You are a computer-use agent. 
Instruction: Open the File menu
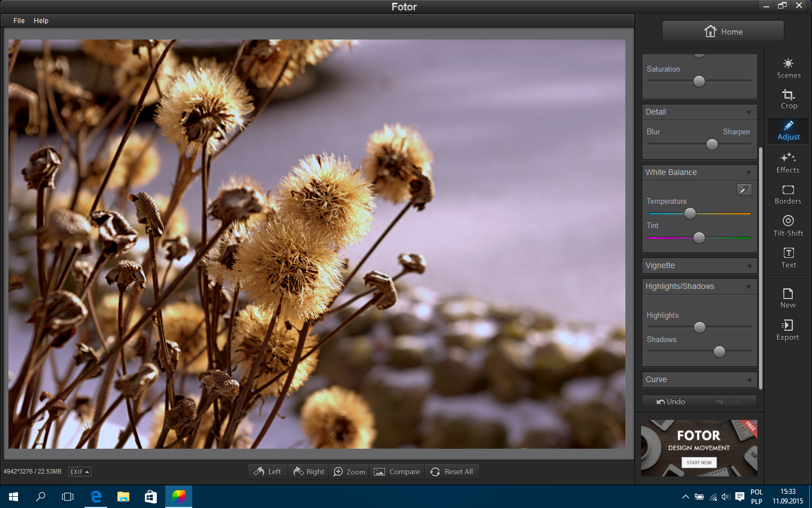(x=19, y=20)
